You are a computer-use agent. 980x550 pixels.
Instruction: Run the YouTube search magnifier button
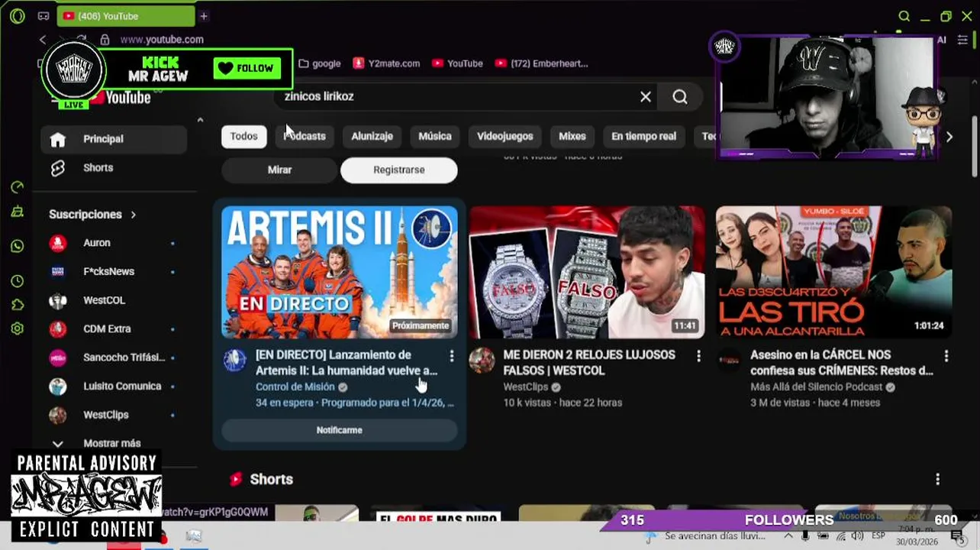(680, 97)
